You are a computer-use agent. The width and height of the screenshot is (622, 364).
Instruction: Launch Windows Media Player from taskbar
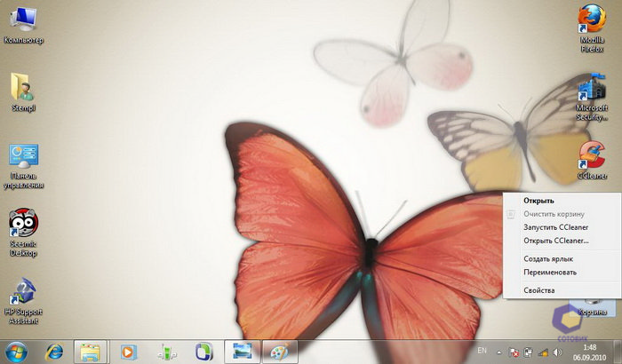[x=128, y=351]
